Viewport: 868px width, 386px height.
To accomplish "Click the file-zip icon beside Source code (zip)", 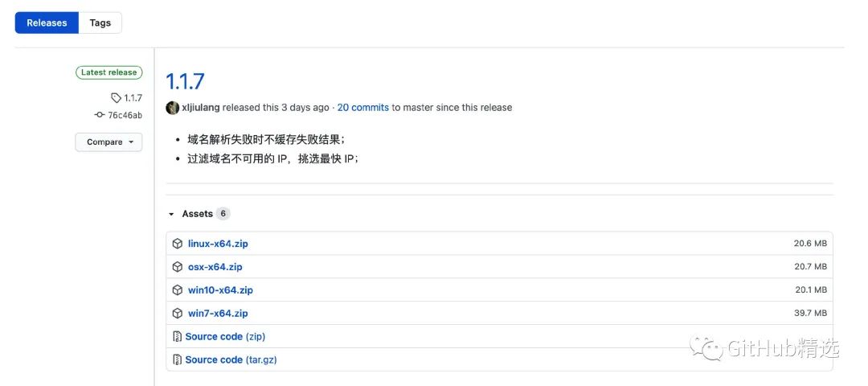I will 177,337.
